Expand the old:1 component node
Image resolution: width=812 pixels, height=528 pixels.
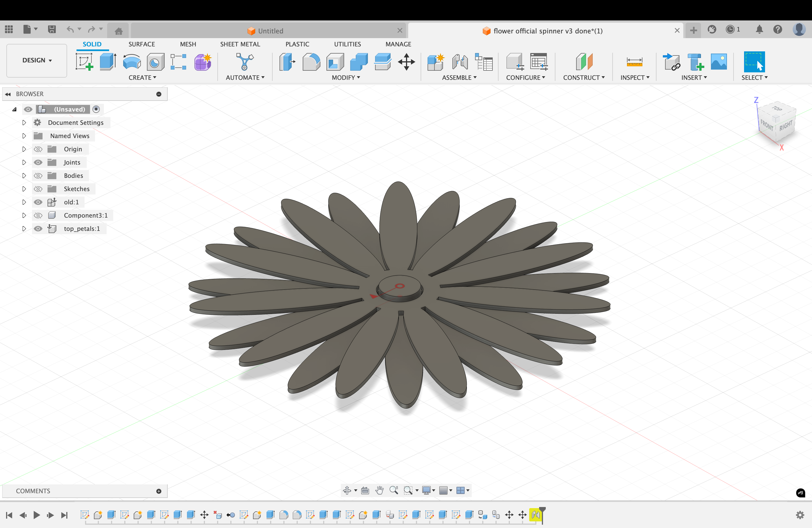[x=24, y=202]
